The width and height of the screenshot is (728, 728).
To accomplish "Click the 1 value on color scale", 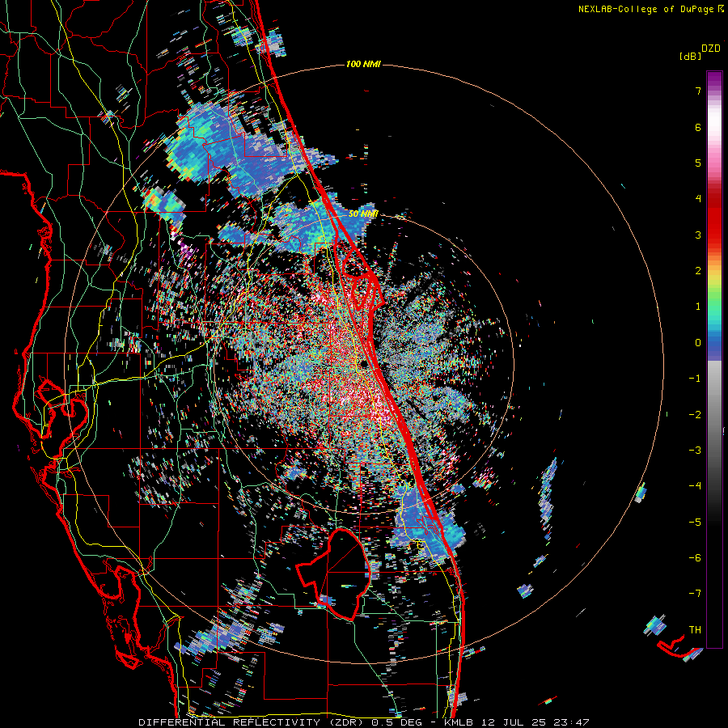I will click(x=698, y=307).
